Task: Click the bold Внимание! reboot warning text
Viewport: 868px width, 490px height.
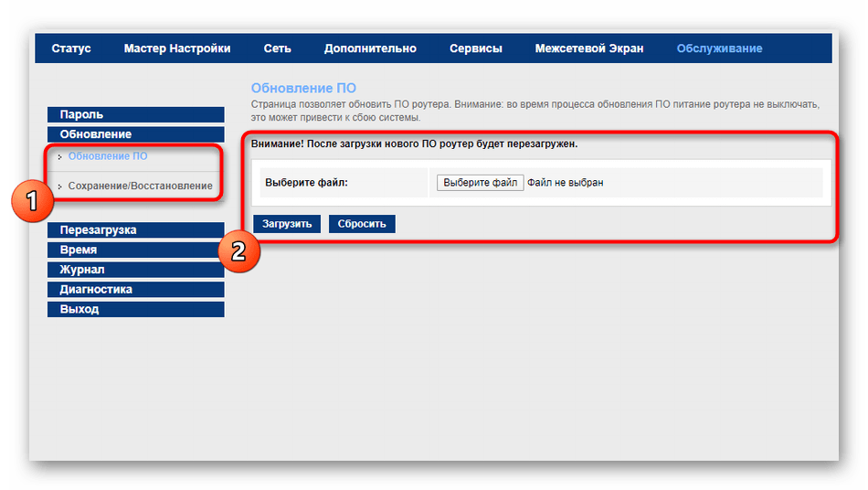Action: coord(414,144)
